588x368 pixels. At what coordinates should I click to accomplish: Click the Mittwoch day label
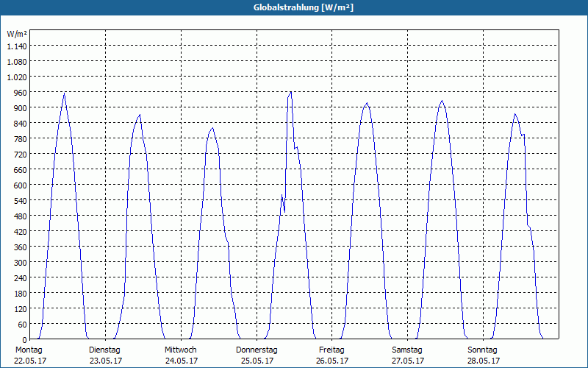point(180,350)
